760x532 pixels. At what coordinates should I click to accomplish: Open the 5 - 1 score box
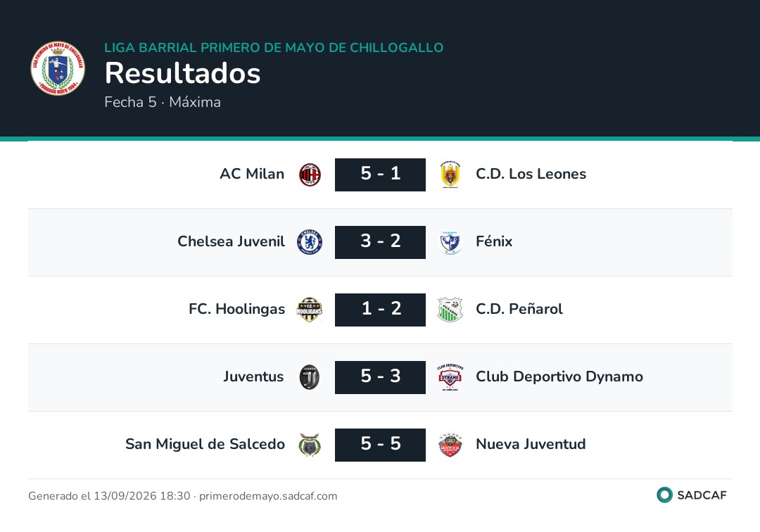point(381,175)
